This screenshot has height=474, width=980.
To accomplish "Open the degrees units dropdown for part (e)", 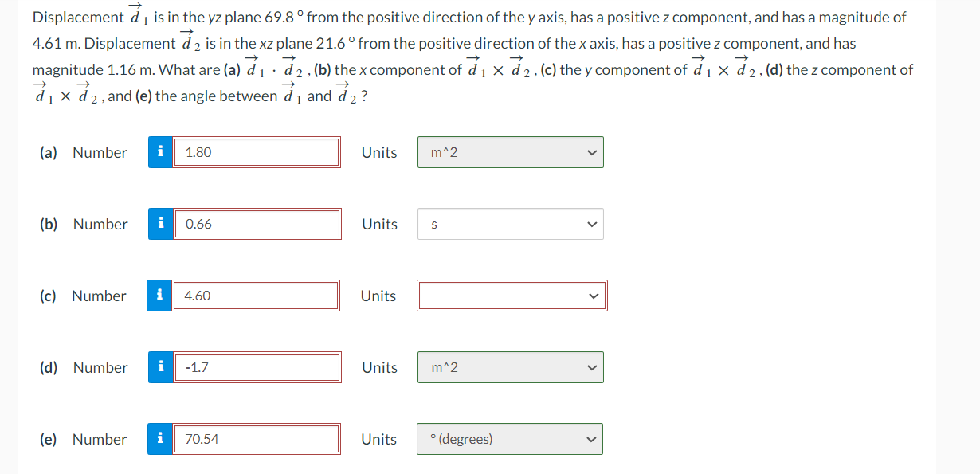I will [x=509, y=439].
